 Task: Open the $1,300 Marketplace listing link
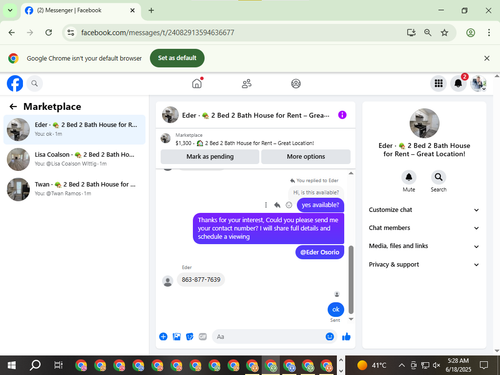(245, 143)
